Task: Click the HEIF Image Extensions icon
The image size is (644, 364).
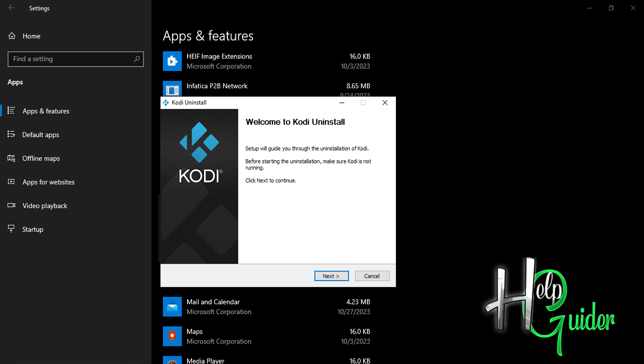Action: pyautogui.click(x=172, y=61)
